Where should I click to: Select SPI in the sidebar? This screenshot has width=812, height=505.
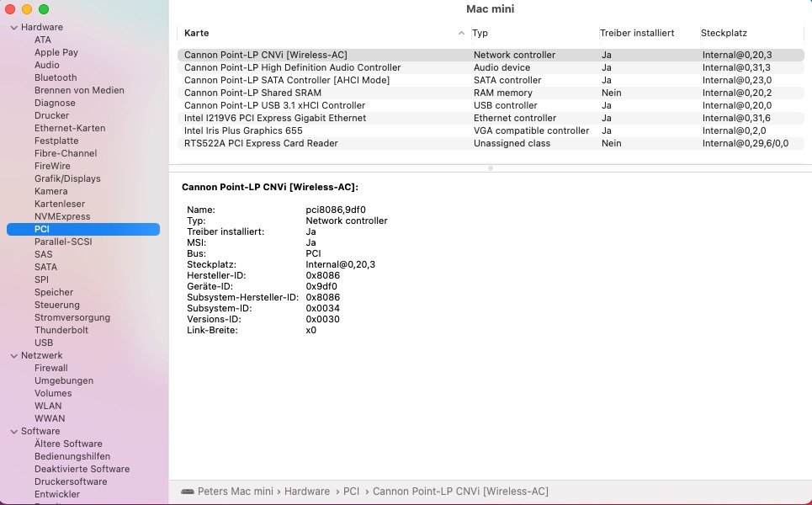point(41,279)
